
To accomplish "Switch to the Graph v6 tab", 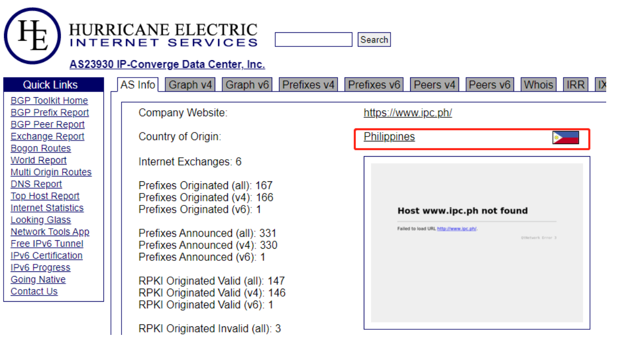I will click(247, 85).
